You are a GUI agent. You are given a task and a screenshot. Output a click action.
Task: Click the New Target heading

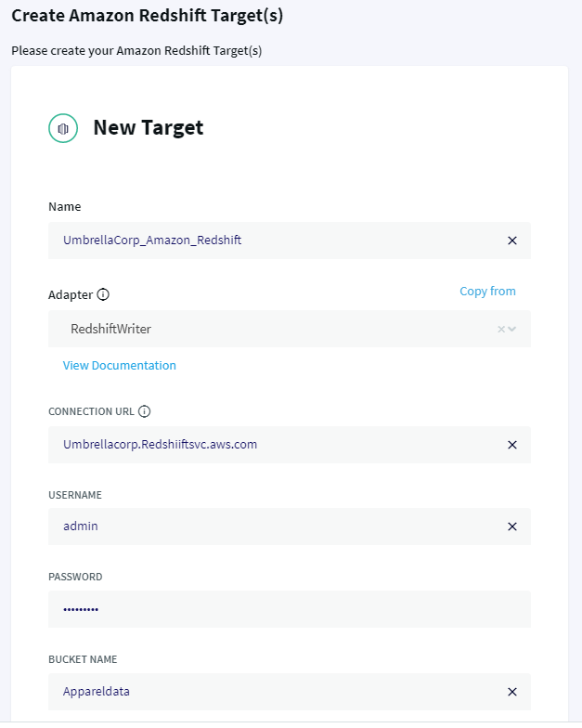(x=149, y=128)
